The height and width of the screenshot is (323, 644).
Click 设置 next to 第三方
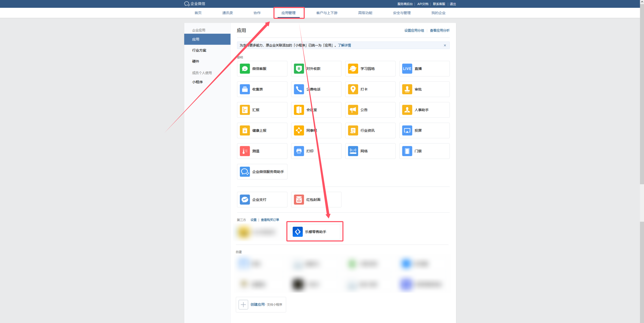point(253,220)
